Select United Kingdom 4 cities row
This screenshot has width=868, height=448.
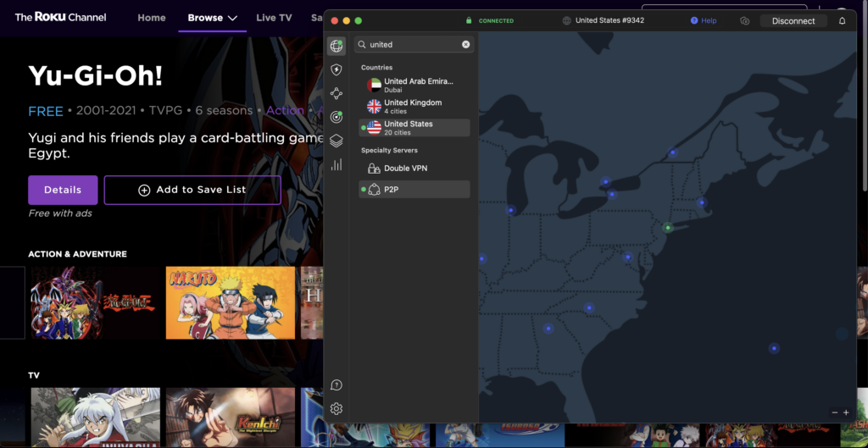(x=414, y=106)
